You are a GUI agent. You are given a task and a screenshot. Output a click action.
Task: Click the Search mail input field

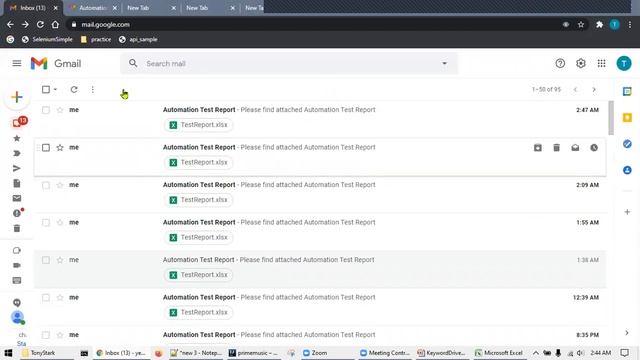click(290, 64)
